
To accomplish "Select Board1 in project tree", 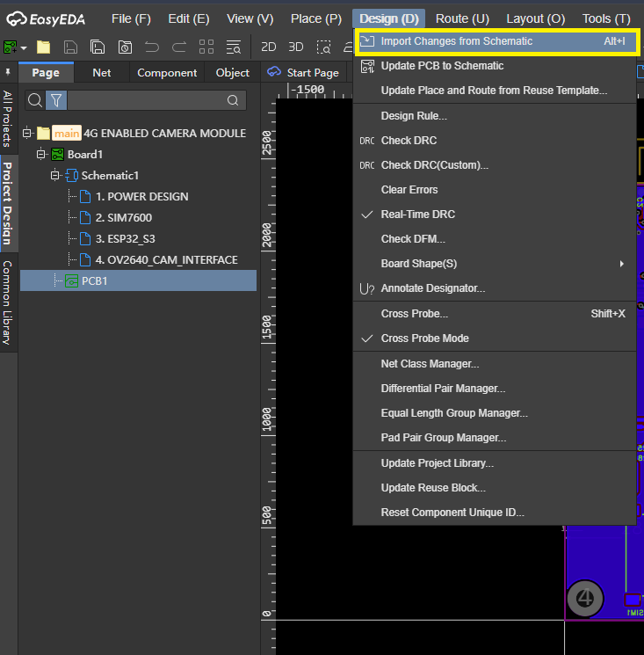I will 77,155.
